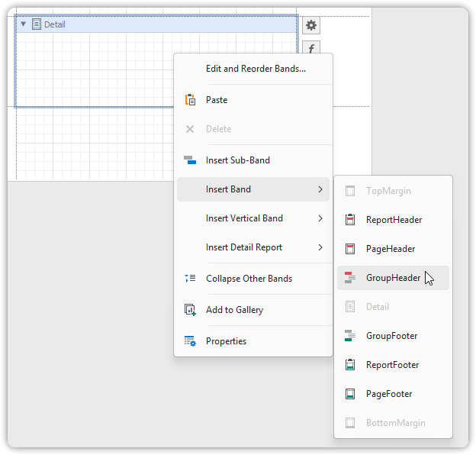Click the Insert Band submenu chevron

click(320, 189)
